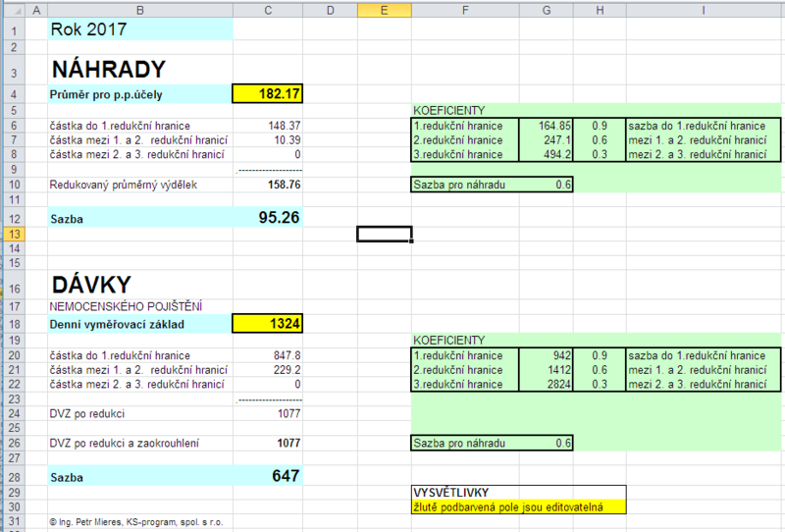Screen dimensions: 785x532
Task: Click 'Průměr pro p.p.účely' label
Action: pos(140,94)
